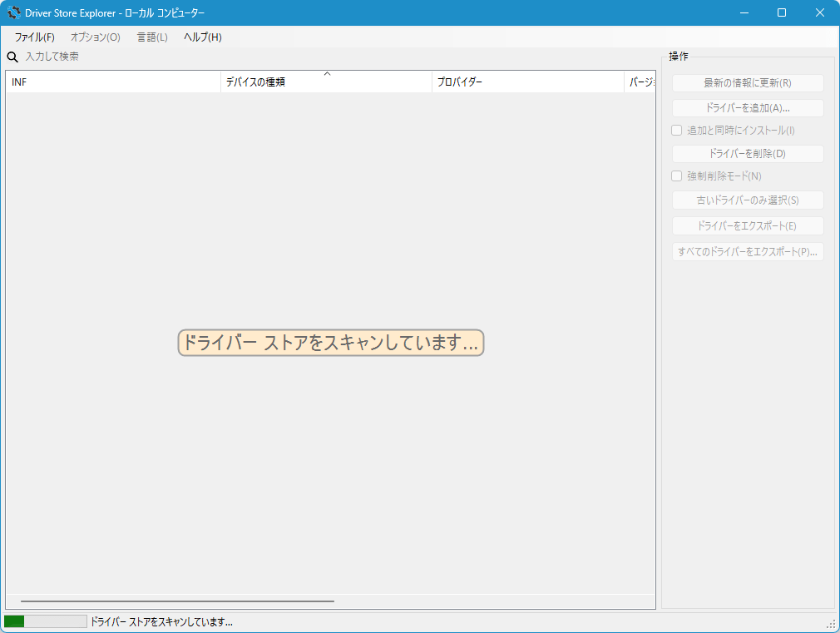Click the ドライバー ストアをスキャンしています... banner
This screenshot has width=840, height=633.
click(331, 343)
